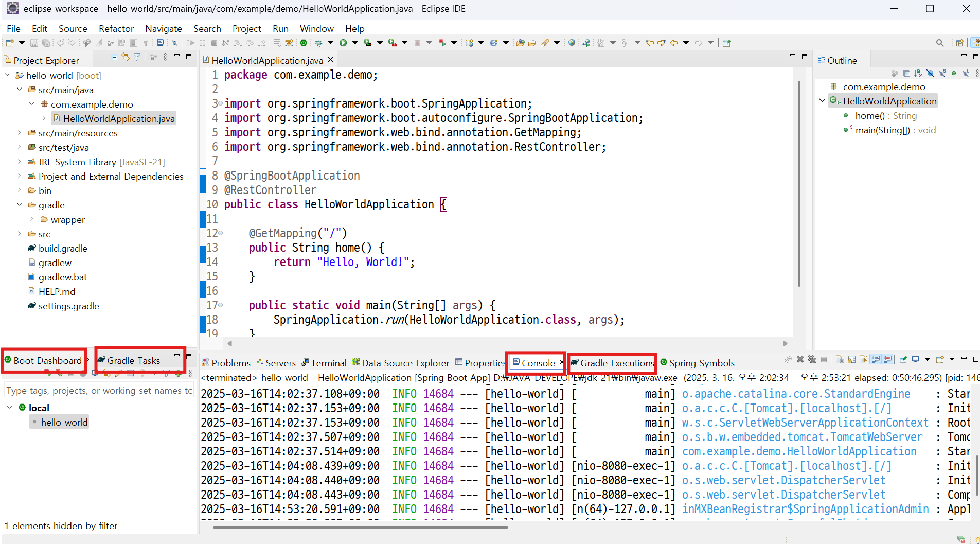Open the Refactor menu
The width and height of the screenshot is (980, 544).
[x=116, y=29]
